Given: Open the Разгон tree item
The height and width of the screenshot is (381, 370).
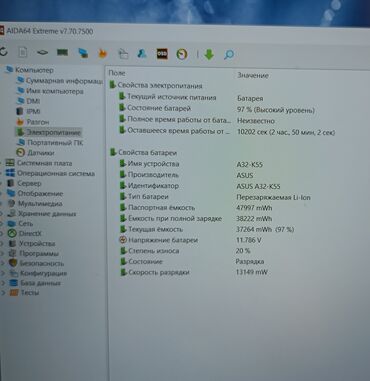Looking at the screenshot, I should [x=33, y=122].
